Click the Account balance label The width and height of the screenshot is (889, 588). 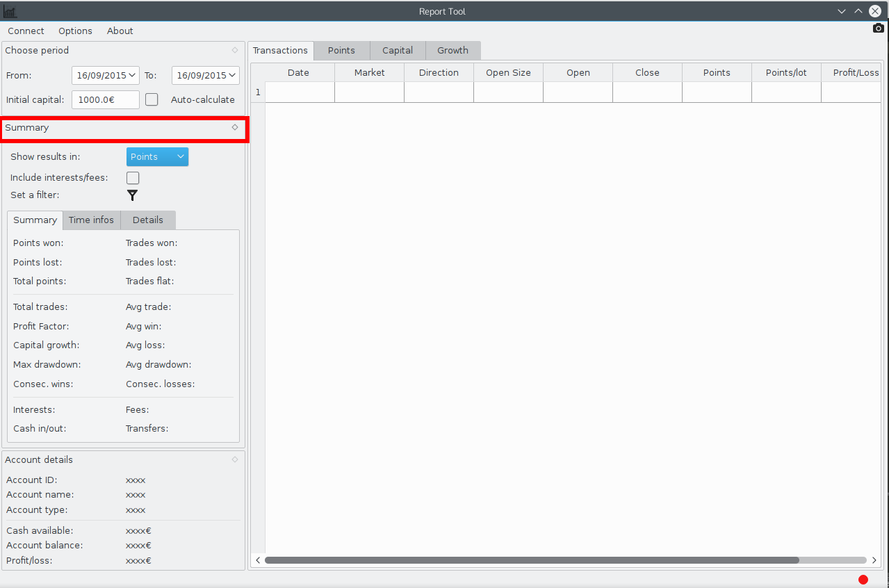[44, 546]
